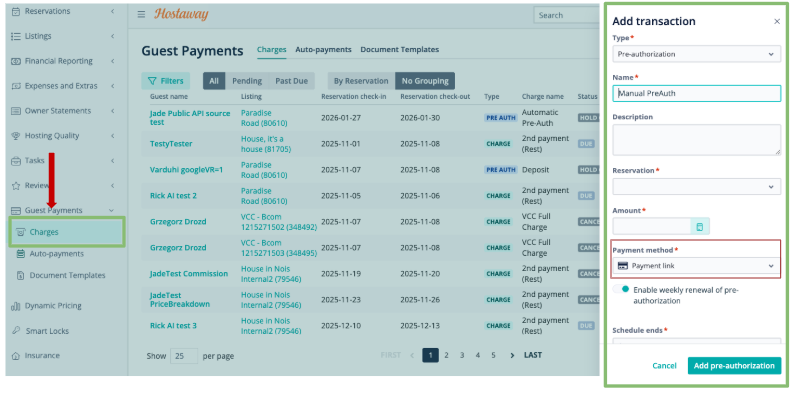Click the Add pre-authorization button
The width and height of the screenshot is (799, 399).
(x=734, y=366)
